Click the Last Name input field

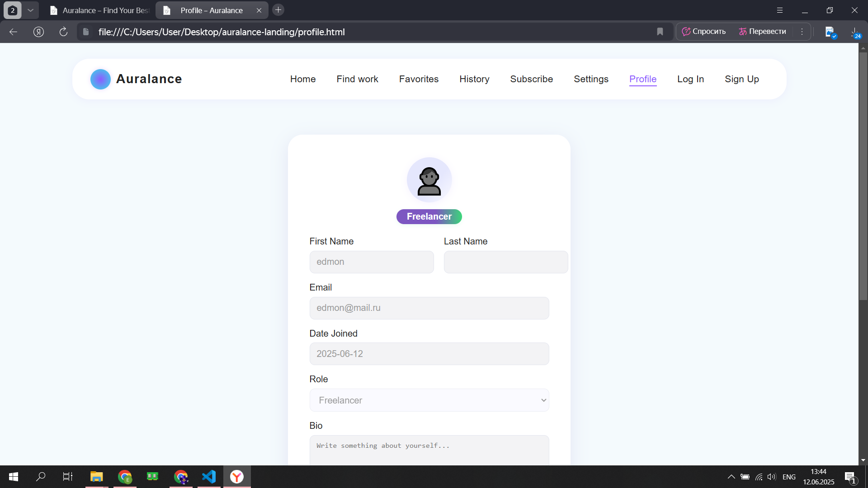click(x=505, y=262)
